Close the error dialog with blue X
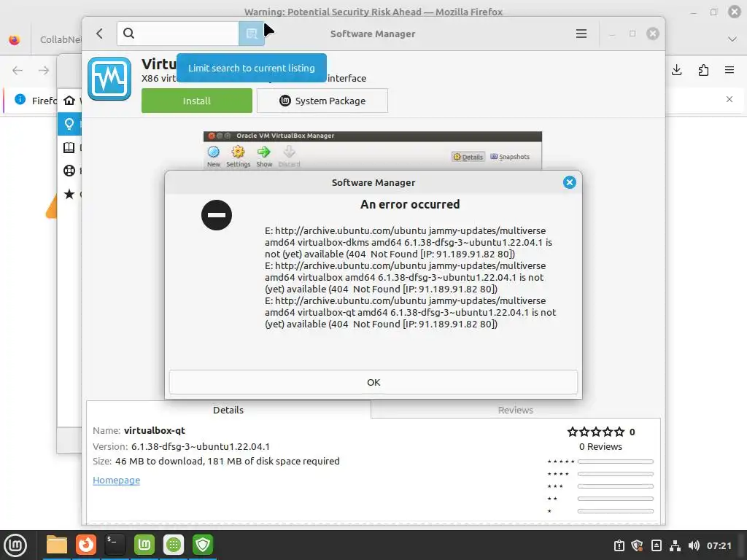This screenshot has width=747, height=560. (569, 182)
